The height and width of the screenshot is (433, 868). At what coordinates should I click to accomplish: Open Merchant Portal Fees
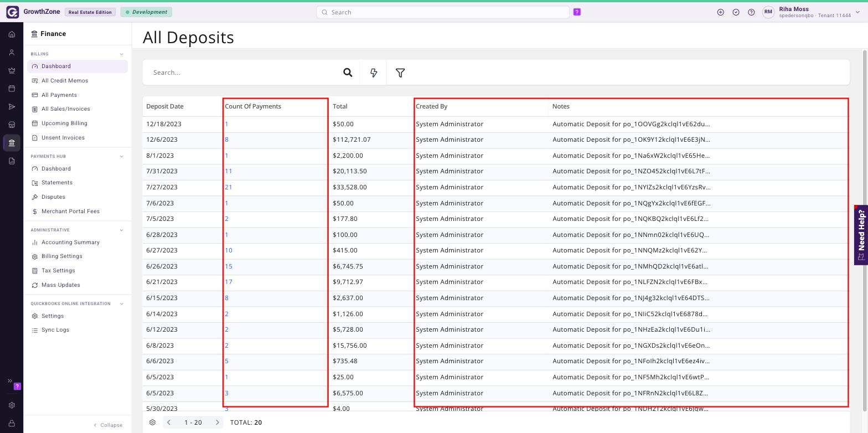coord(70,212)
